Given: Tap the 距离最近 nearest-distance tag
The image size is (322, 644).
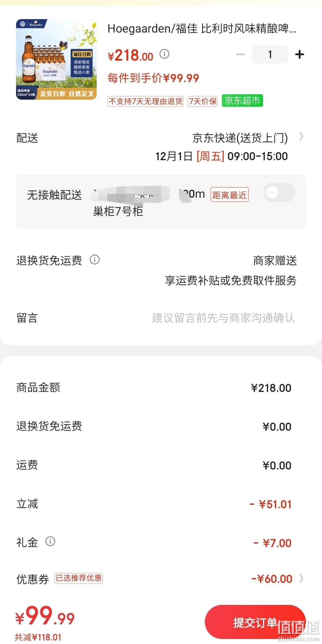Looking at the screenshot, I should [x=229, y=195].
